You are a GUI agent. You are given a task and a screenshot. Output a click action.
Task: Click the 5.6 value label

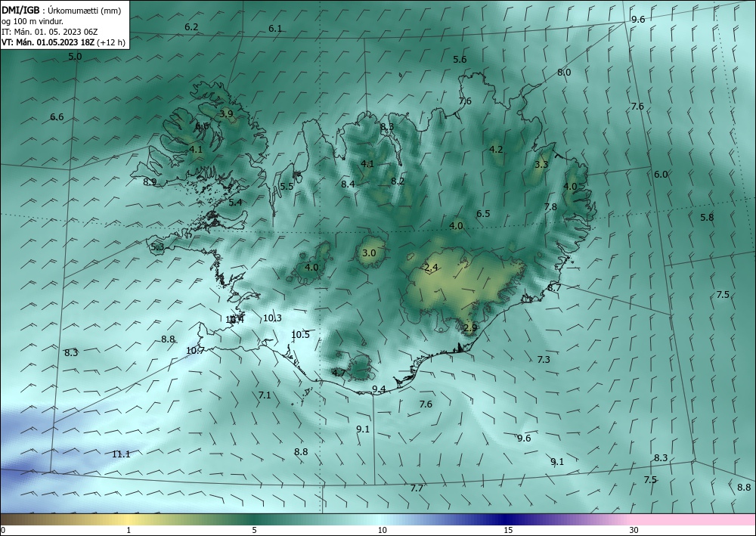point(460,60)
